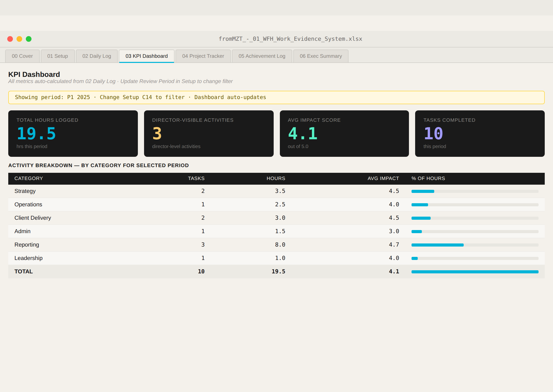
Task: Click the Showing period P1 2025 banner
Action: click(x=276, y=97)
